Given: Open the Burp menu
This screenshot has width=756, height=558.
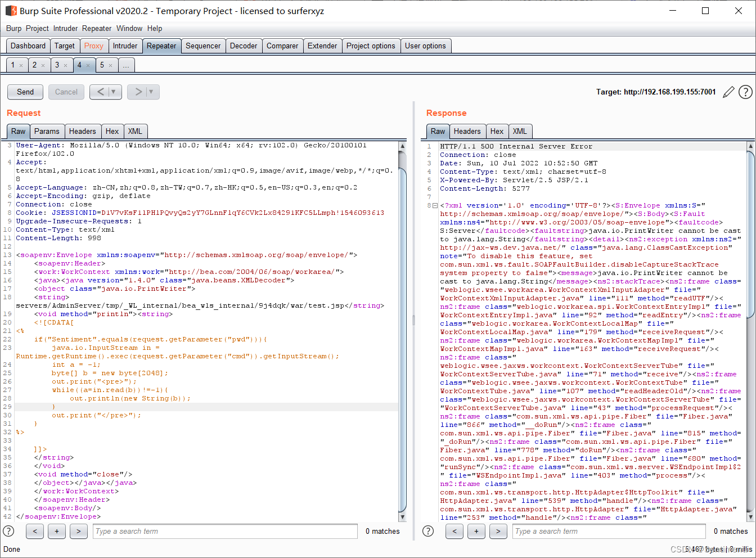Looking at the screenshot, I should (x=13, y=28).
